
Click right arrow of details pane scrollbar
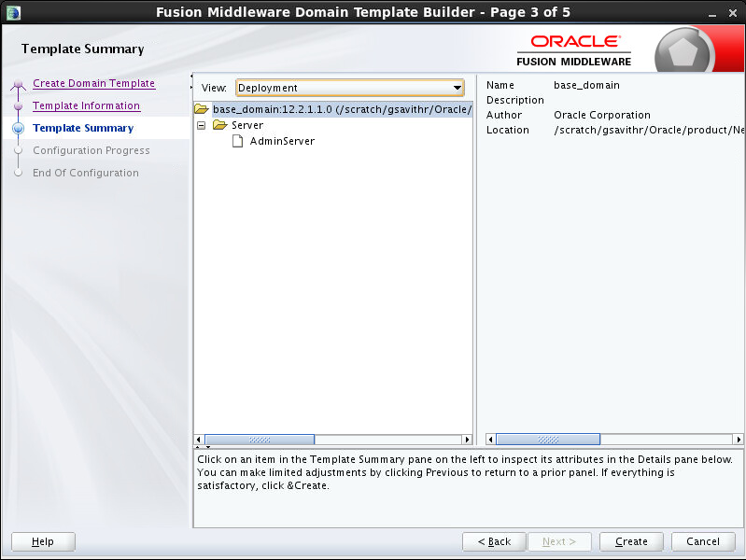738,440
